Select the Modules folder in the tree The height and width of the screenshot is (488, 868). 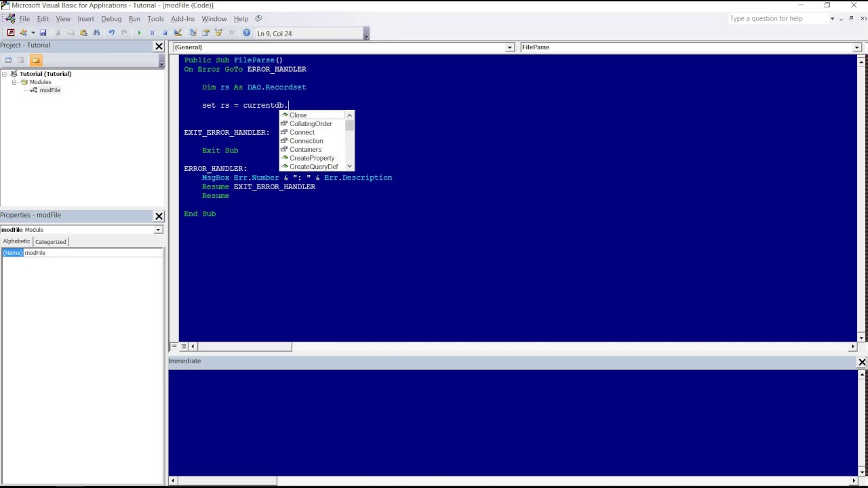click(x=40, y=82)
